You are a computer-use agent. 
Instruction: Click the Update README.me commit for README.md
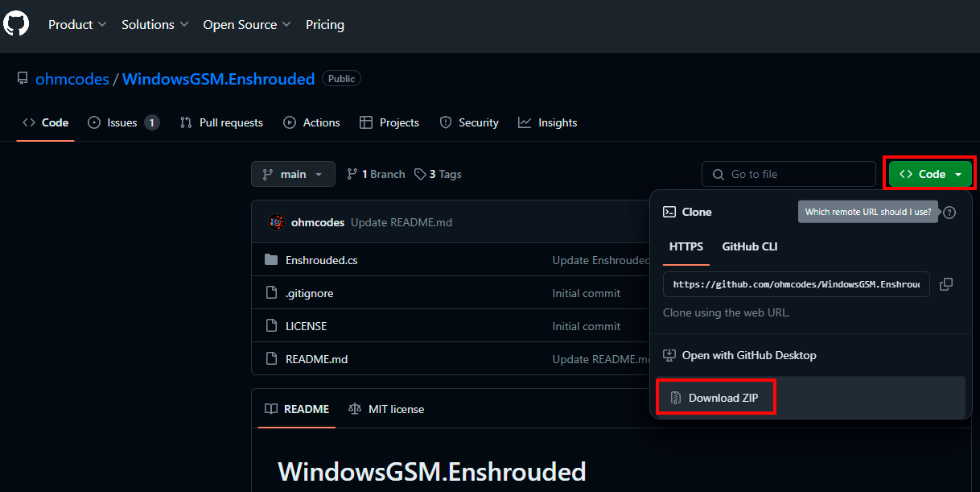pos(601,359)
